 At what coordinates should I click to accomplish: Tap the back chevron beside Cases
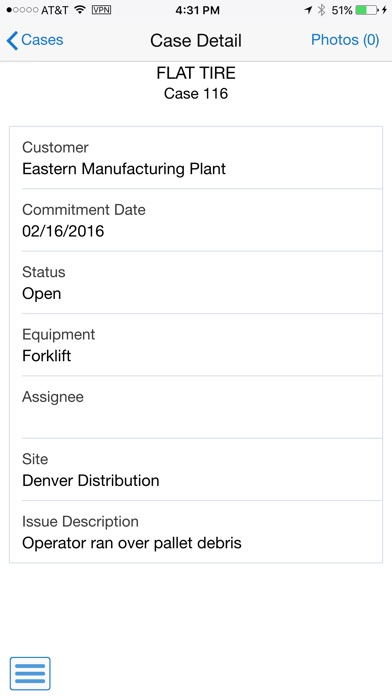click(x=12, y=40)
